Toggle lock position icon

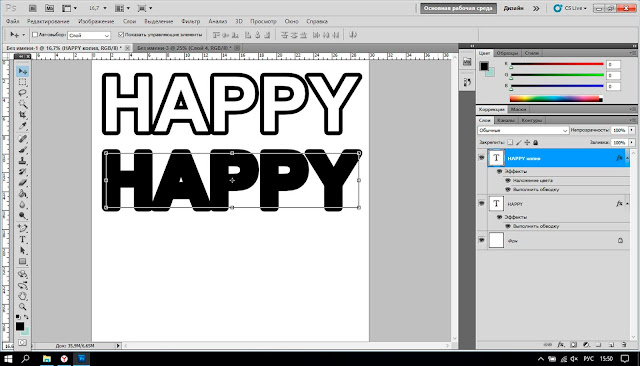point(527,142)
